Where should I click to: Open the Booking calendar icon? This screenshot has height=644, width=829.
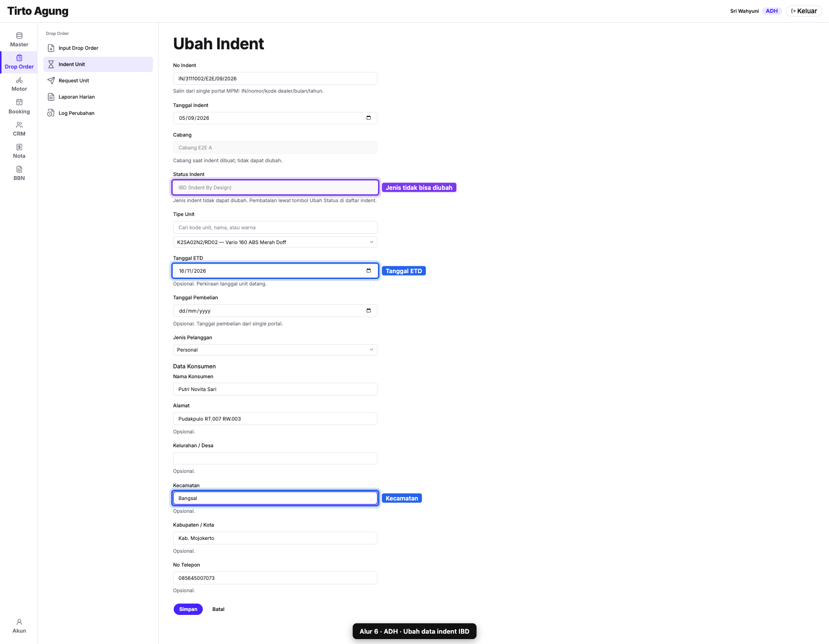coord(19,103)
